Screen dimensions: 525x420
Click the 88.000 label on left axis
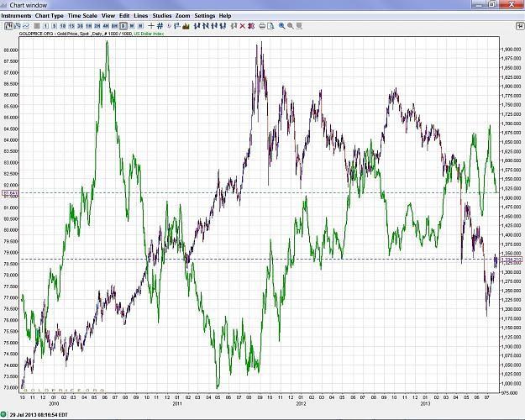10,50
